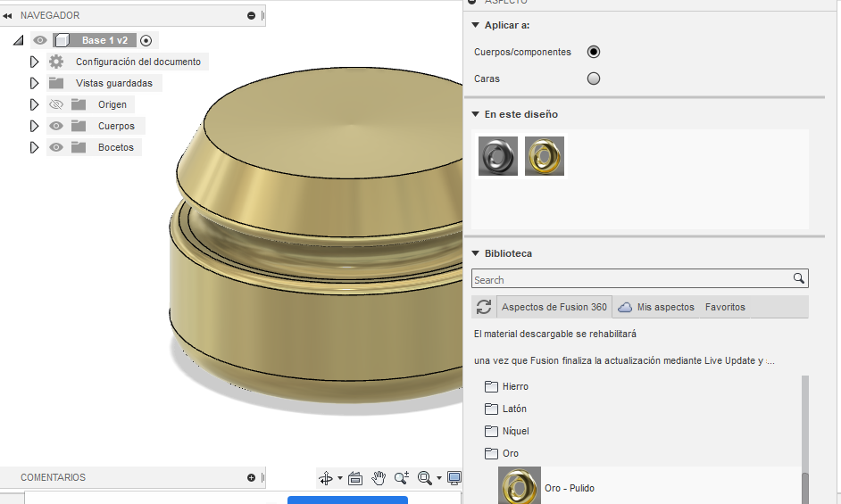Open Display Settings monitor icon
Viewport: 841px width, 504px height.
click(x=454, y=478)
